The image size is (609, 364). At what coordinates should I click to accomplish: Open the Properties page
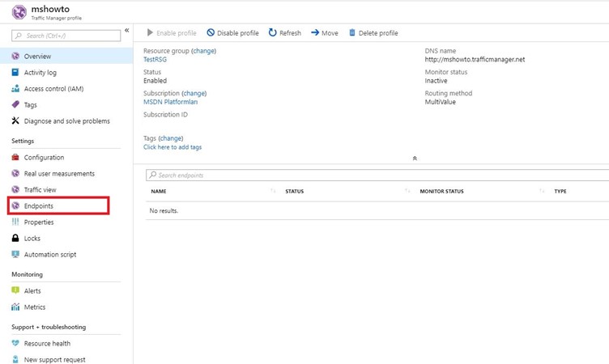[x=39, y=222]
